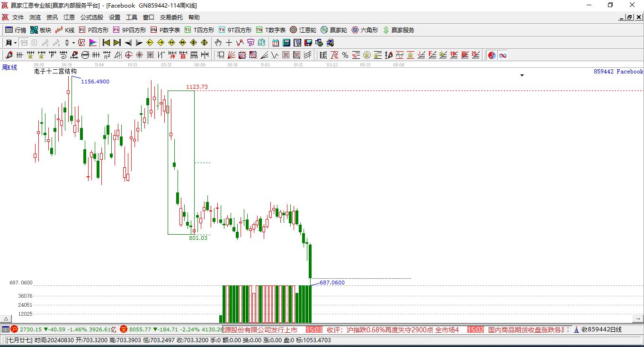
Task: Select the red fan lines drawing tool
Action: tap(232, 55)
